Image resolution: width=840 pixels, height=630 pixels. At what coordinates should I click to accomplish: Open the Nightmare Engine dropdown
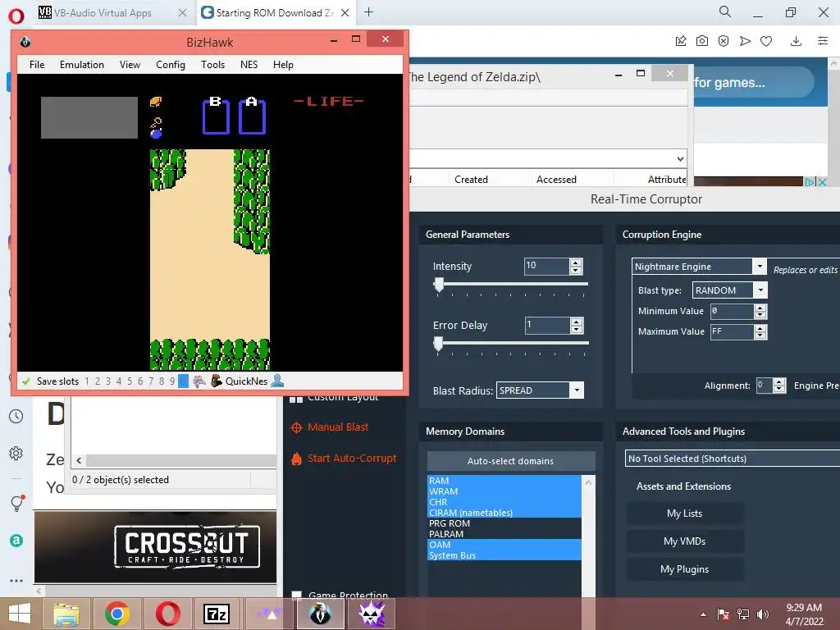[759, 267]
